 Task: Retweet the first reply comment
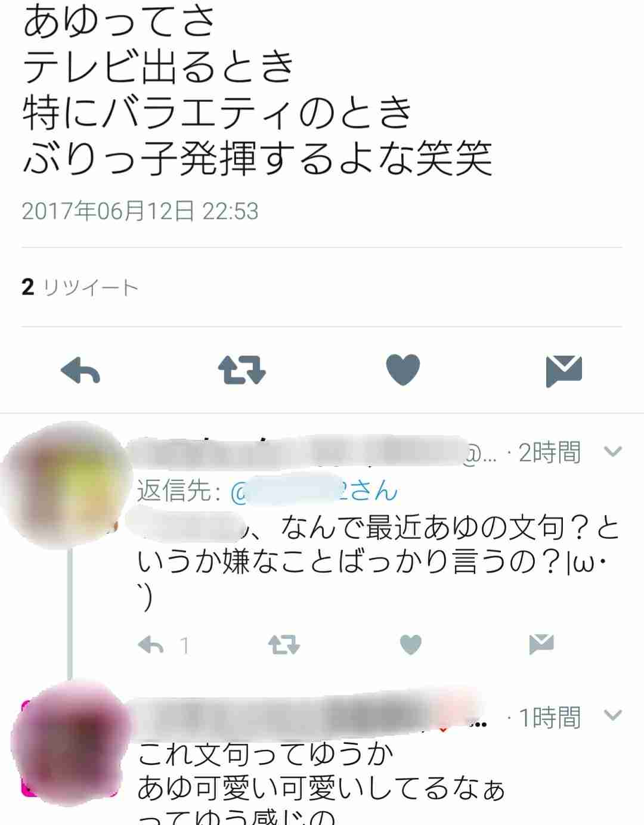(x=284, y=644)
